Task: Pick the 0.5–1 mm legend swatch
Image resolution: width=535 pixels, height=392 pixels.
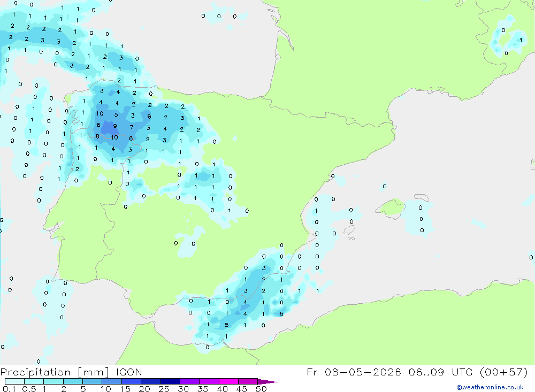Action: coord(34,381)
